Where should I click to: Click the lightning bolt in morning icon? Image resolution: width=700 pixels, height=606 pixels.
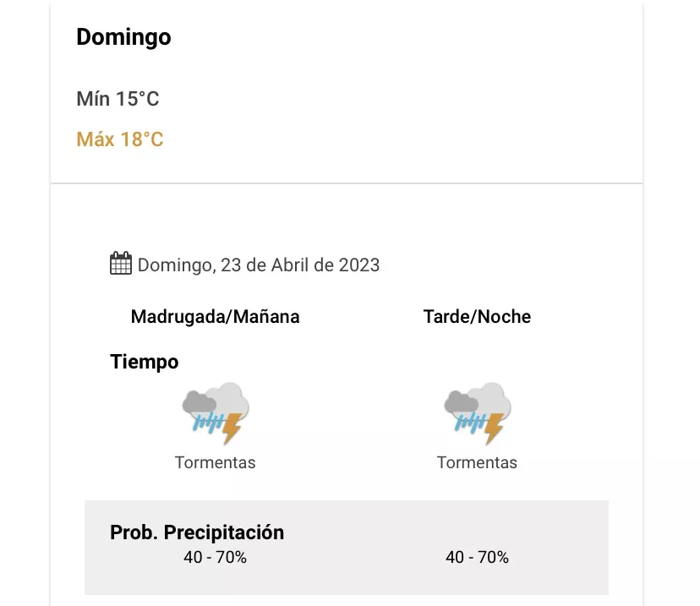coord(232,430)
